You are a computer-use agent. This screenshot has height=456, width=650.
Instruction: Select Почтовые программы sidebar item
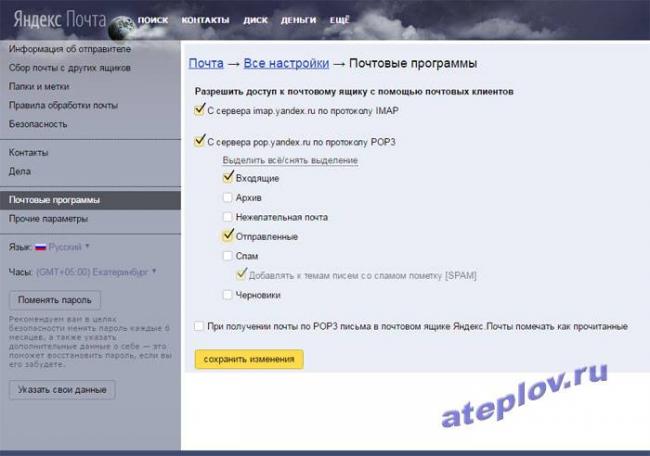point(90,200)
